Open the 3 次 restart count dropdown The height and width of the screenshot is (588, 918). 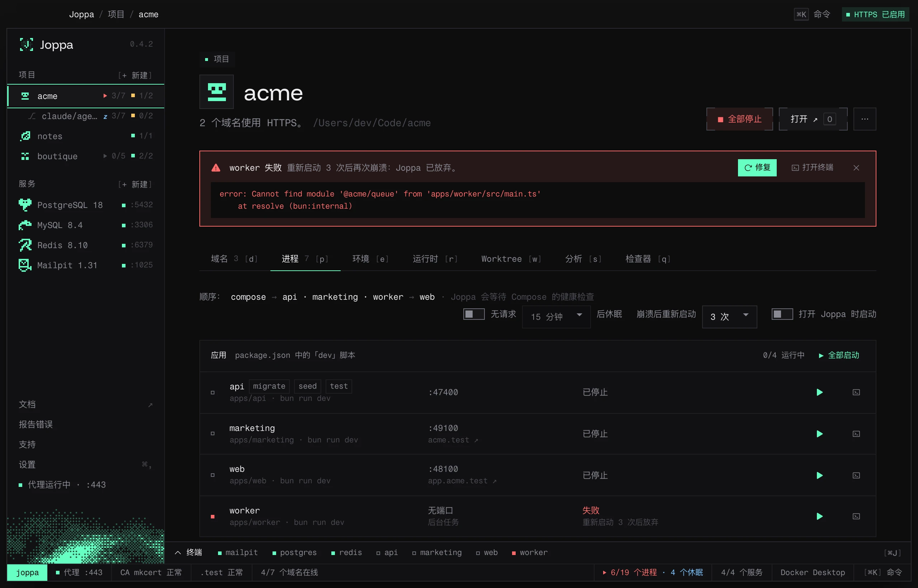pyautogui.click(x=729, y=317)
